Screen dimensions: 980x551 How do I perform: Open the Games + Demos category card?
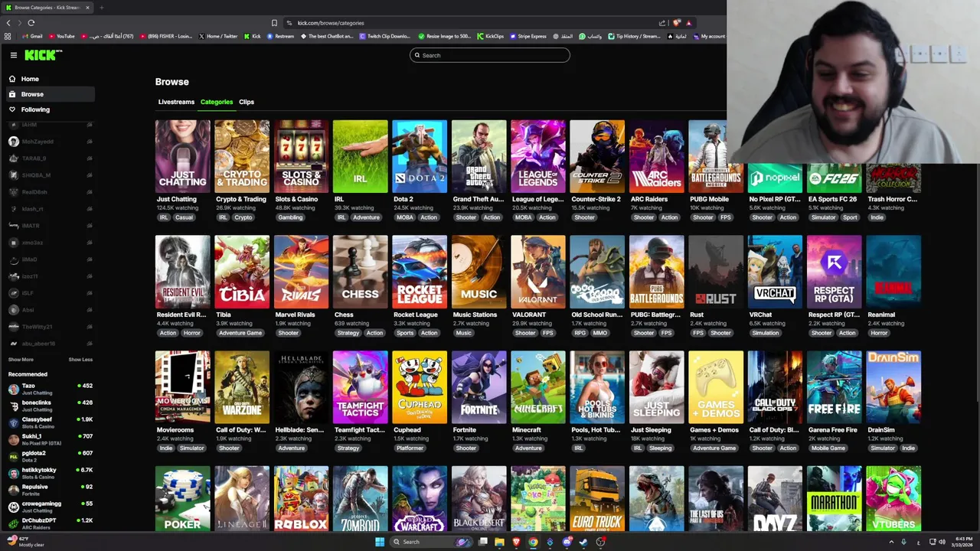tap(716, 387)
